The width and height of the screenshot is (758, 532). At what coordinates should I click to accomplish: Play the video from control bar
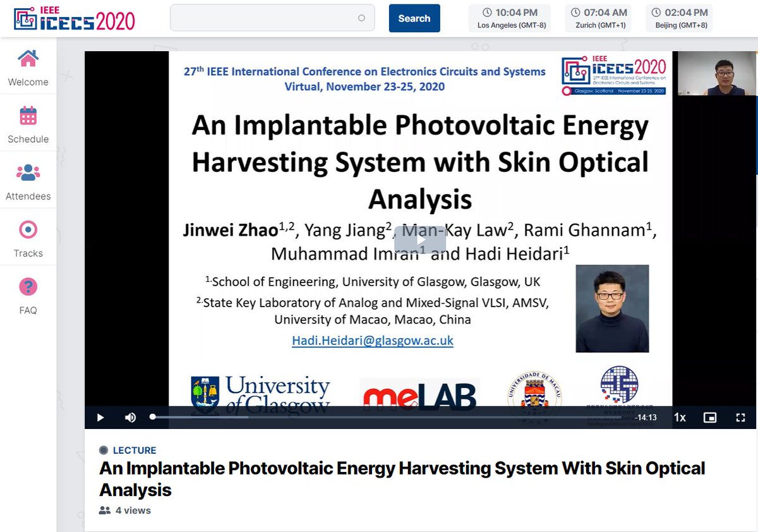pyautogui.click(x=100, y=417)
